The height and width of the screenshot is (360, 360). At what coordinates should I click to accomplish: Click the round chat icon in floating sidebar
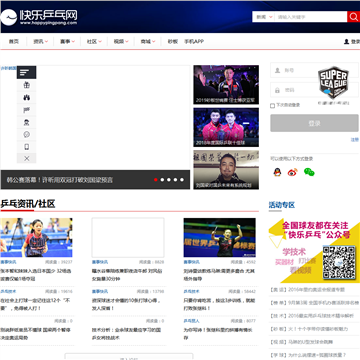click(27, 135)
